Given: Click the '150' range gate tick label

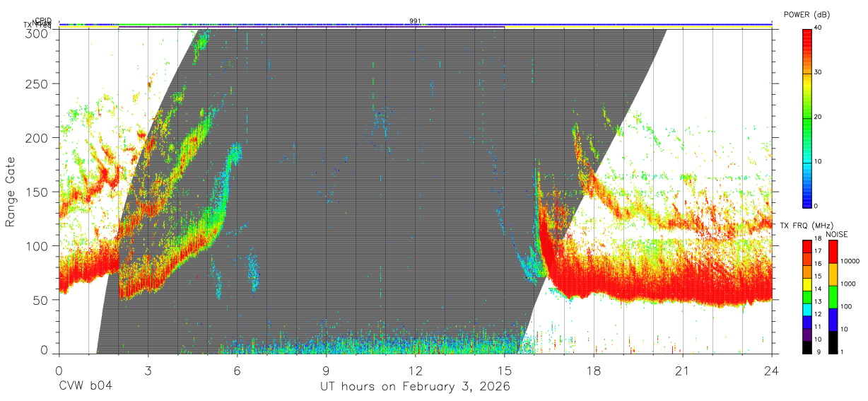Looking at the screenshot, I should (37, 192).
